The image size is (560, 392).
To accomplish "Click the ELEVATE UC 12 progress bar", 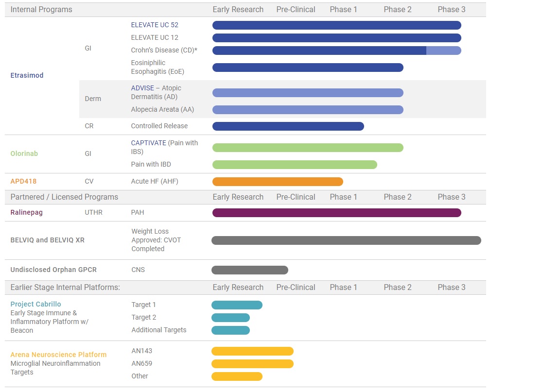I will (336, 38).
